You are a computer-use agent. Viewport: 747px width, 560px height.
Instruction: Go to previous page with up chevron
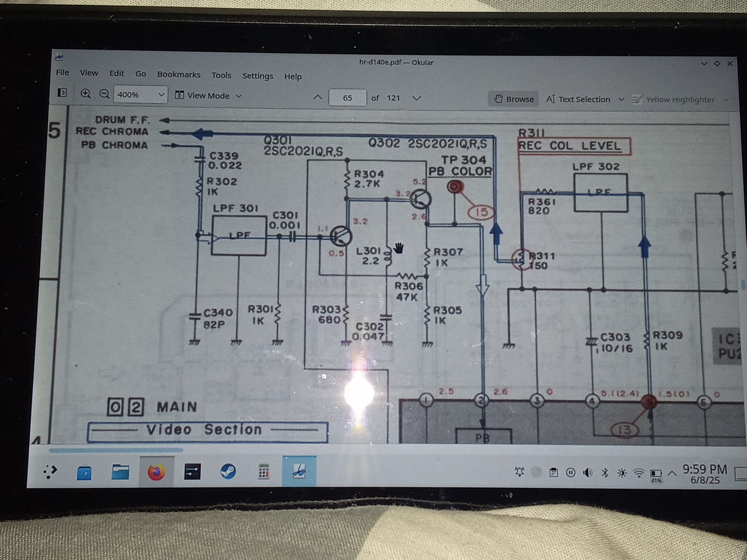pos(317,98)
